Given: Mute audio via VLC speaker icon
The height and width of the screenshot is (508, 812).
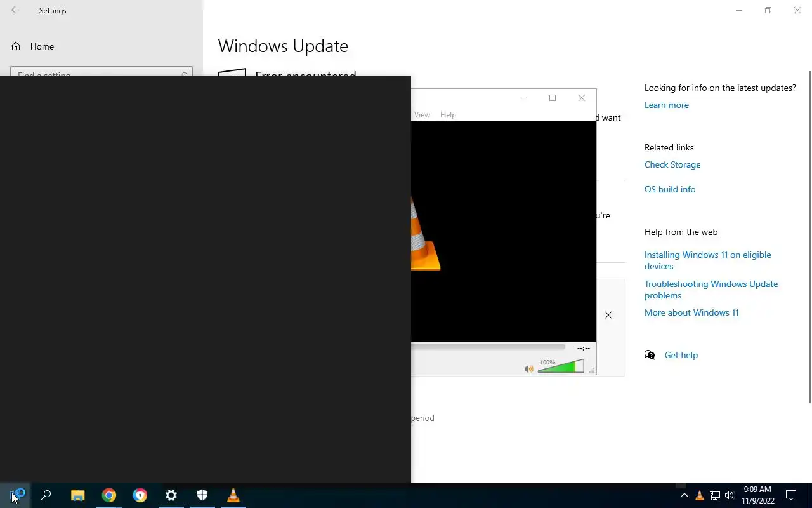Looking at the screenshot, I should click(529, 369).
